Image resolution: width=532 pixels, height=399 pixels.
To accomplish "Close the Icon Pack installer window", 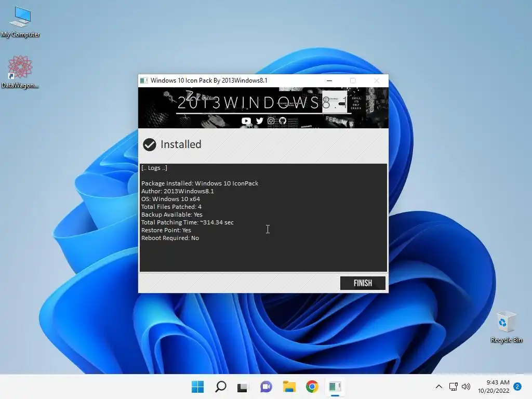I will (377, 81).
